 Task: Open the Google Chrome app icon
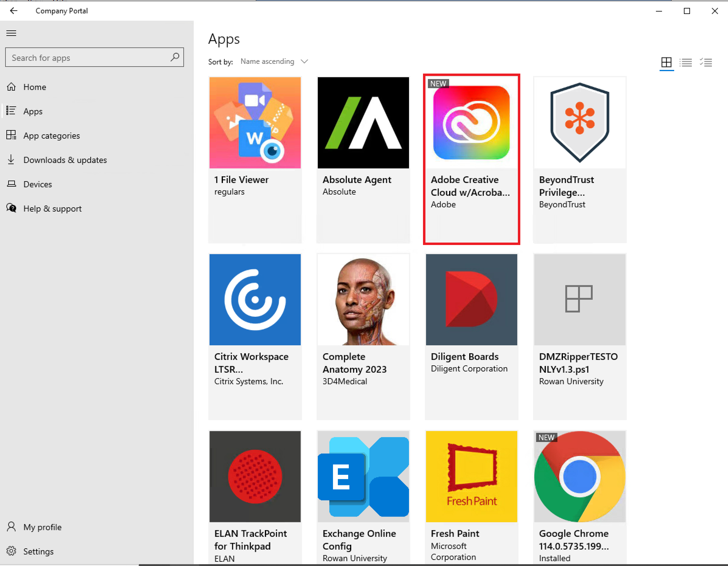point(579,476)
